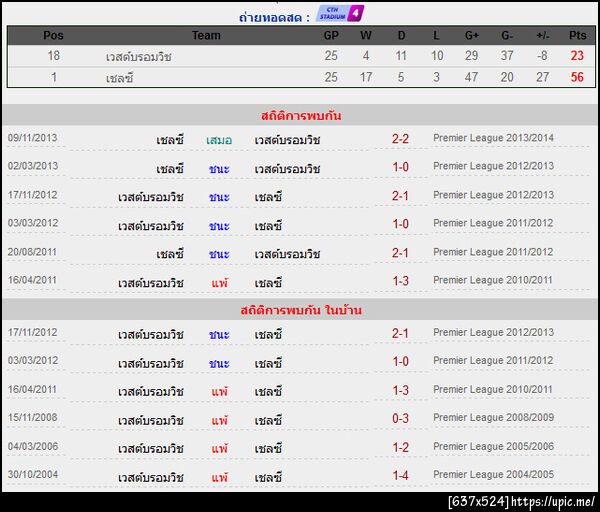The image size is (600, 512).
Task: Click the red 56 points value
Action: [577, 77]
